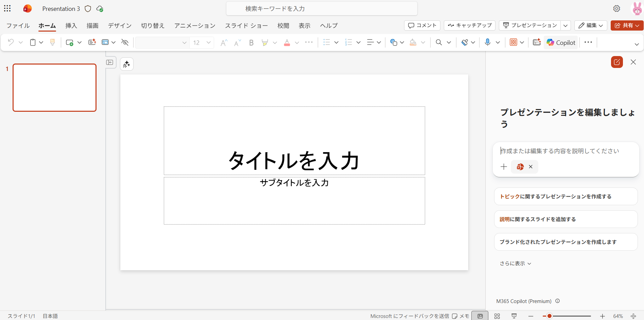Collapse the slide thumbnail pane

[110, 63]
